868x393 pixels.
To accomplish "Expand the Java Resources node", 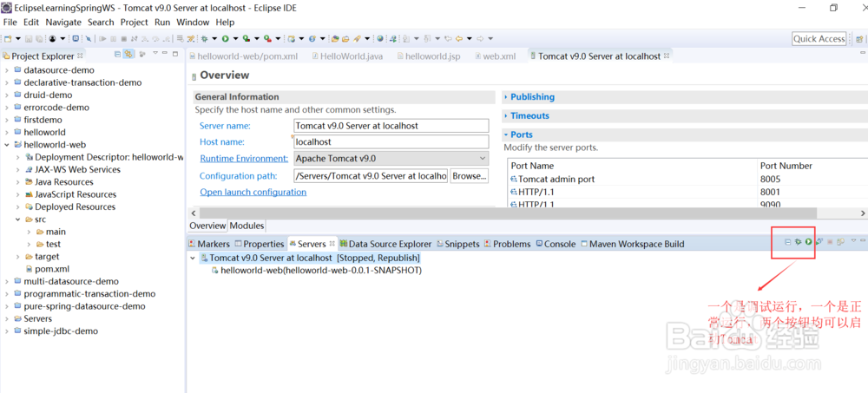I will coord(17,182).
